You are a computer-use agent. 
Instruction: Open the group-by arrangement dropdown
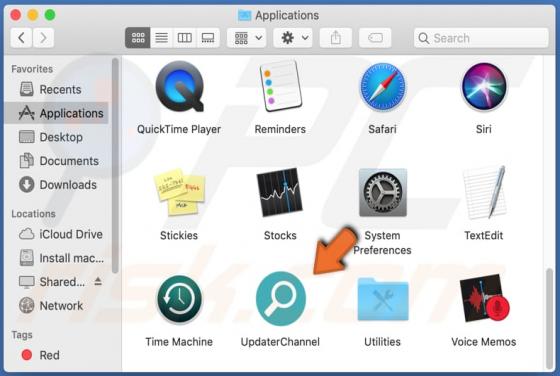tap(247, 37)
